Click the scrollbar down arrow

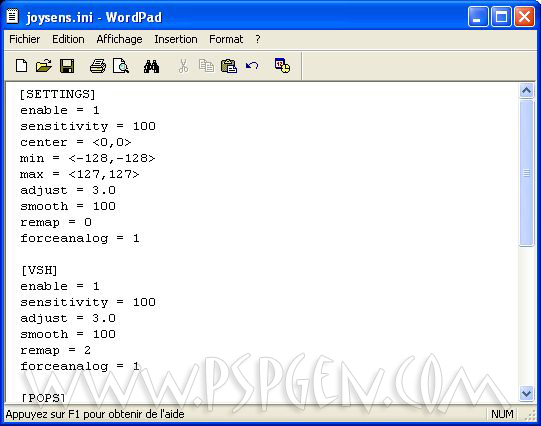[x=526, y=393]
